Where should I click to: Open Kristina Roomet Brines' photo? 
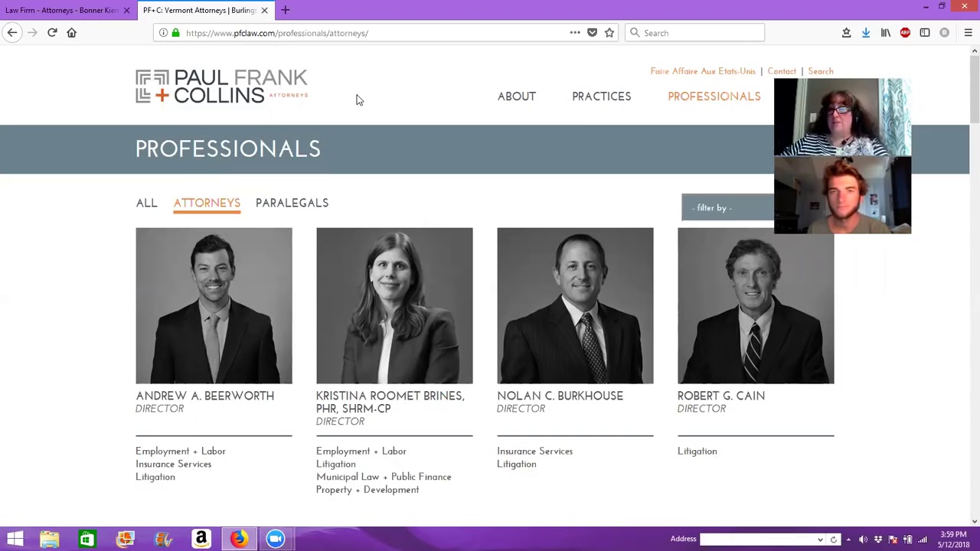tap(394, 305)
